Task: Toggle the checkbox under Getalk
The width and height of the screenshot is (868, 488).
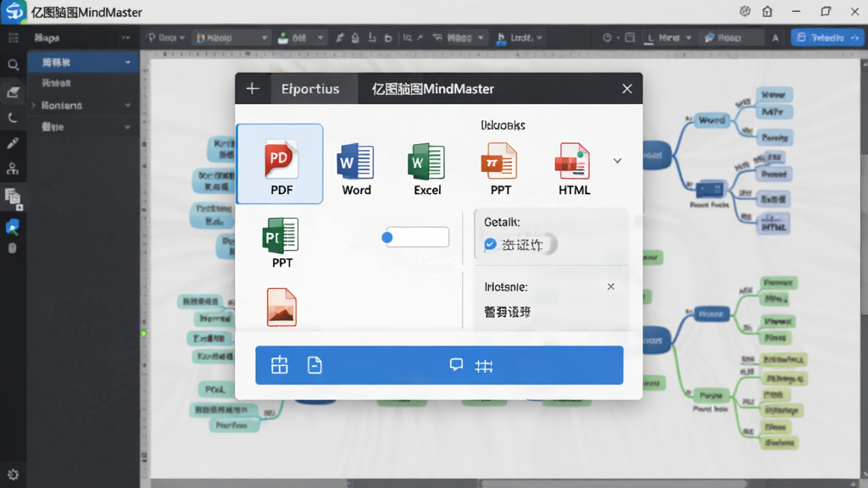Action: click(490, 244)
